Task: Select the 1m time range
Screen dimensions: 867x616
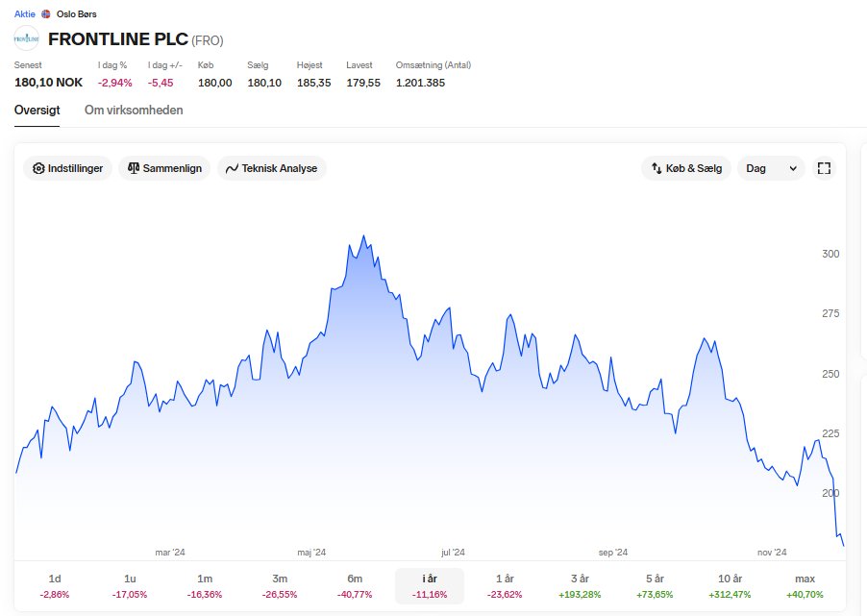Action: pyautogui.click(x=205, y=586)
